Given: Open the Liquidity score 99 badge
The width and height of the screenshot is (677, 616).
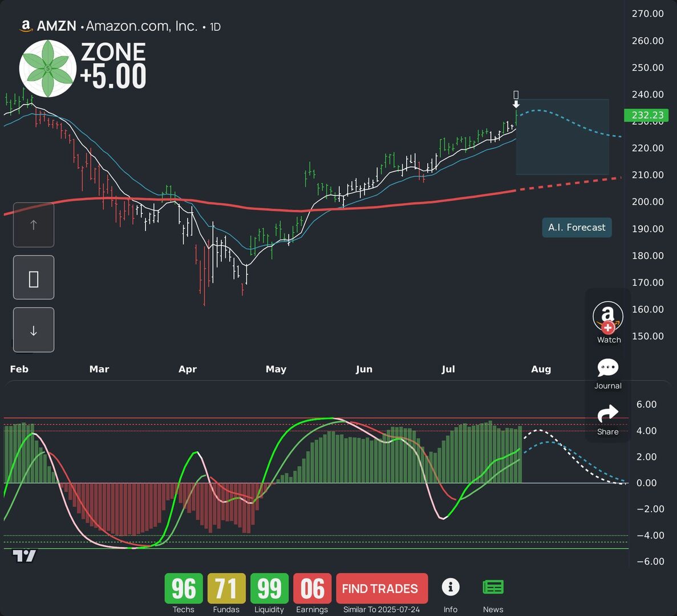Looking at the screenshot, I should (x=269, y=589).
